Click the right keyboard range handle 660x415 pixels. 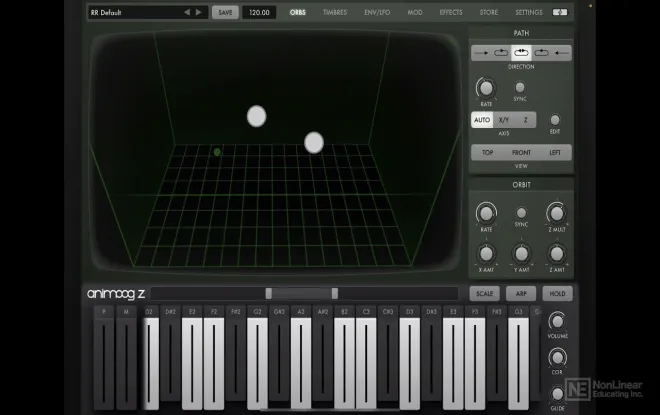[335, 293]
